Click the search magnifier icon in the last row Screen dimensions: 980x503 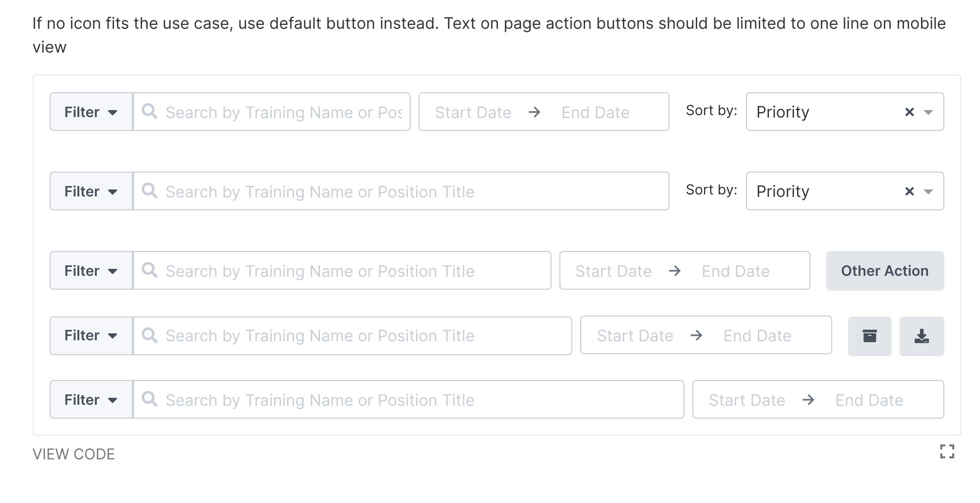coord(149,399)
